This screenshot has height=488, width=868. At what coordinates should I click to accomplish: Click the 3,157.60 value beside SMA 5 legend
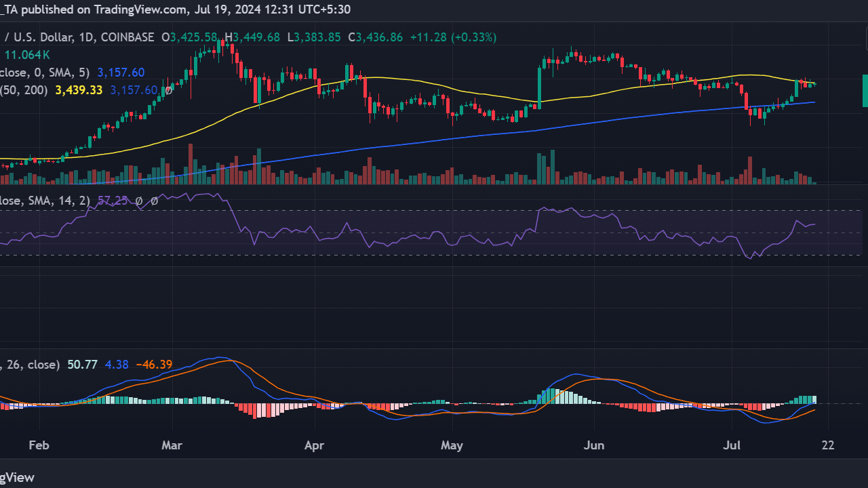[x=121, y=73]
